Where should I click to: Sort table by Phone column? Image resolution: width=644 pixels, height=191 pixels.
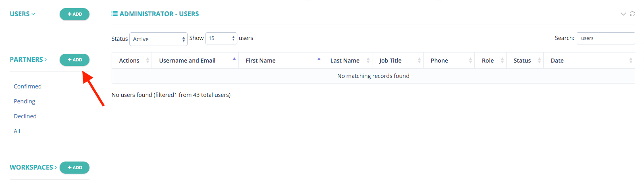click(449, 61)
